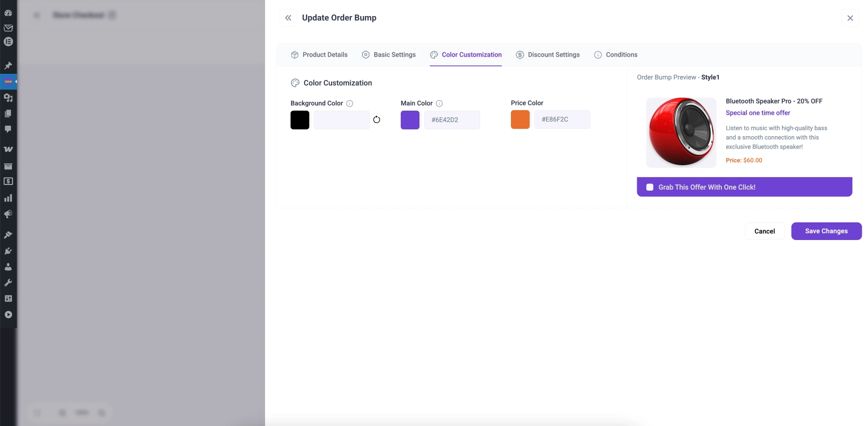Switch to the Product Details tab
Screen dimensions: 868x426
(319, 55)
